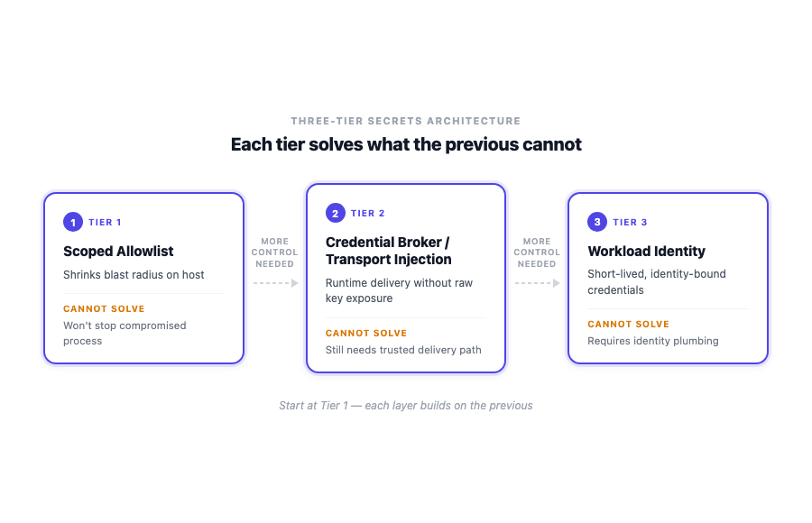Image resolution: width=812 pixels, height=523 pixels.
Task: Select the Workload Identity heading
Action: tap(646, 252)
